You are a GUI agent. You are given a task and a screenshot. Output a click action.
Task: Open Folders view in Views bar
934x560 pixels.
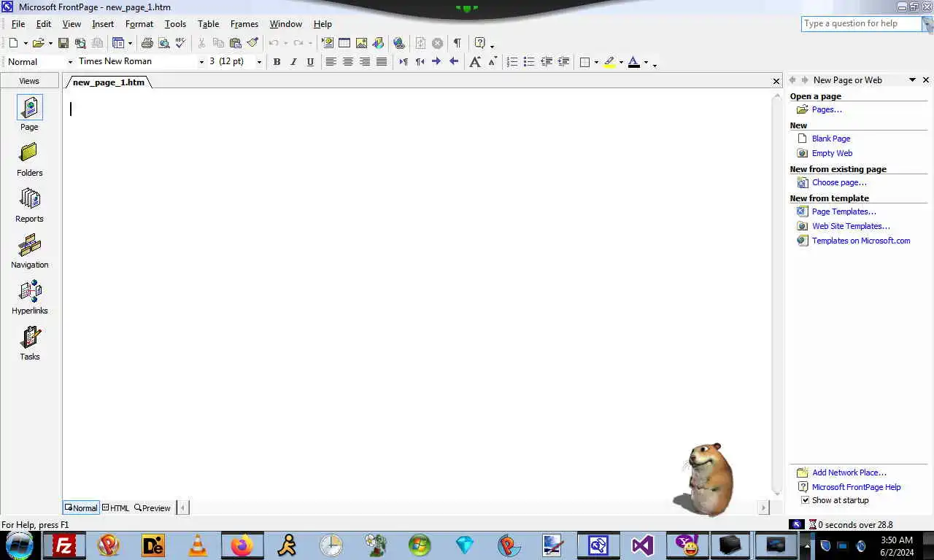[x=29, y=160]
